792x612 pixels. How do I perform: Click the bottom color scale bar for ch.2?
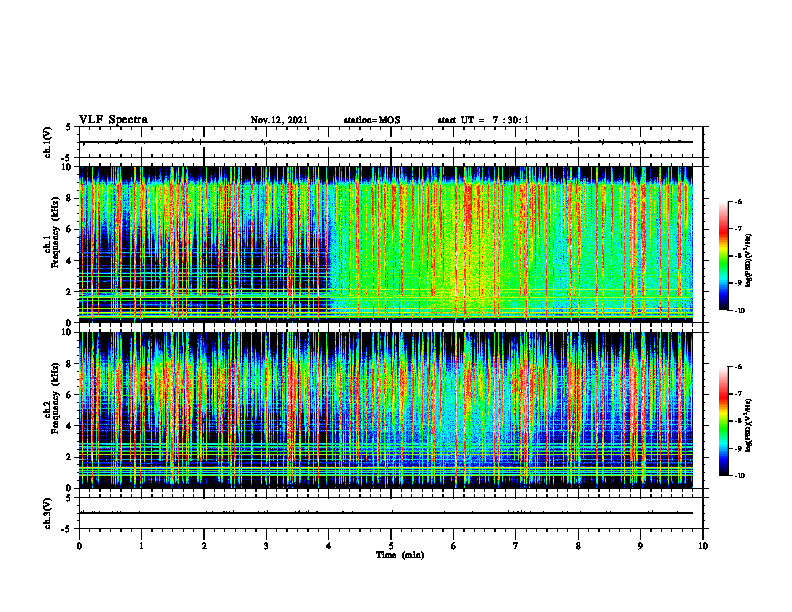(724, 421)
